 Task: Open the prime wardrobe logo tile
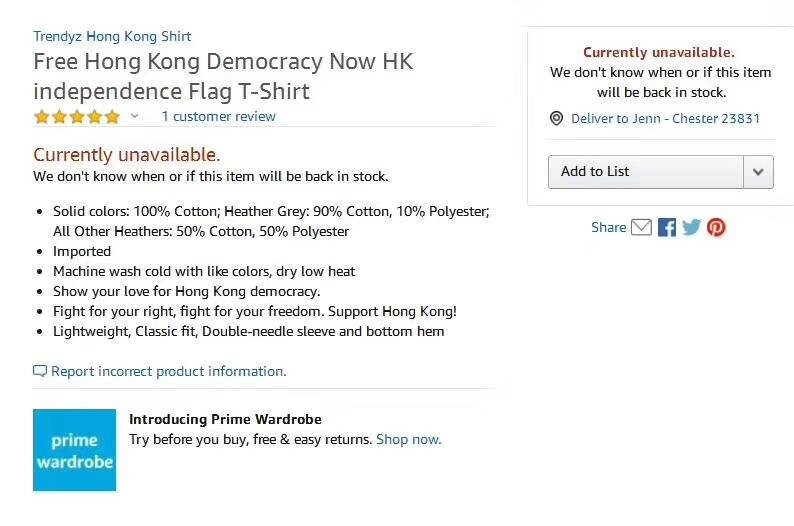[74, 450]
